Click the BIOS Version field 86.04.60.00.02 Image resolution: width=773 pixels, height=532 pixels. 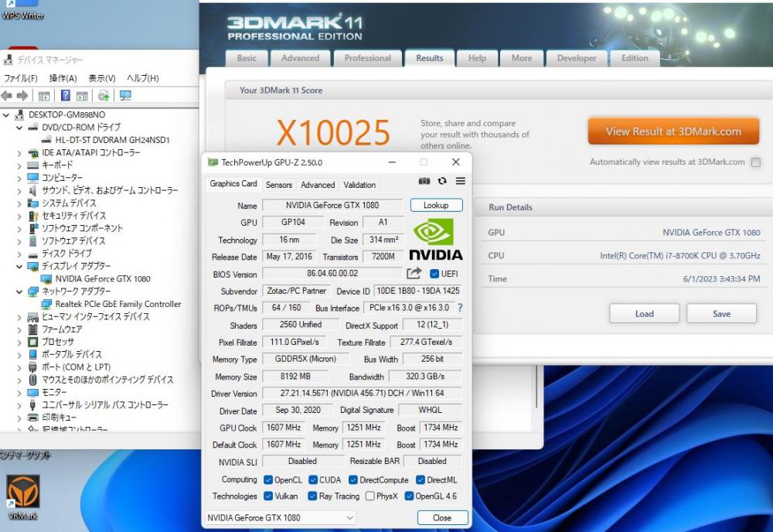(332, 273)
